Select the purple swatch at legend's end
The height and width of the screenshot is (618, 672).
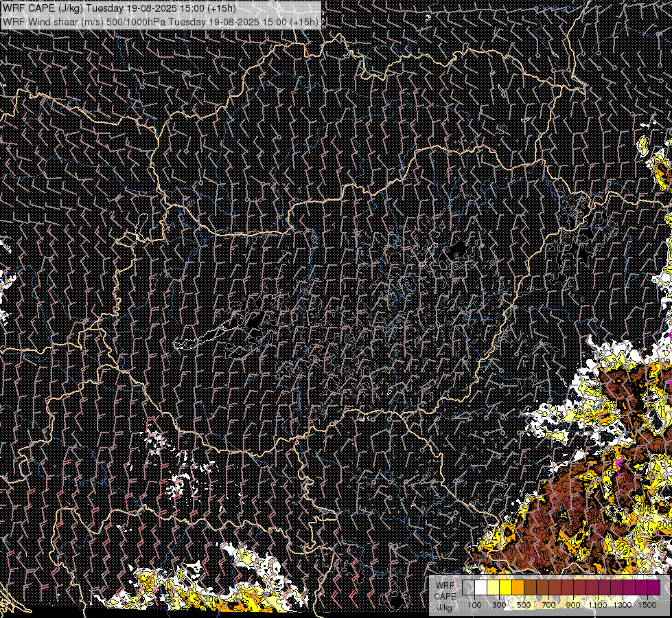pyautogui.click(x=654, y=588)
